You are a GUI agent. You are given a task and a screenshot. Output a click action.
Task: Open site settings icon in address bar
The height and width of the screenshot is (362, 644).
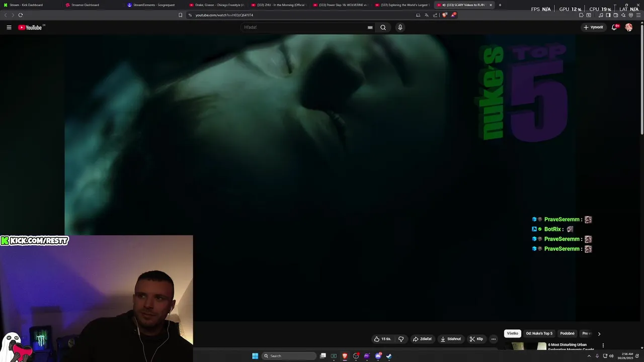point(190,15)
